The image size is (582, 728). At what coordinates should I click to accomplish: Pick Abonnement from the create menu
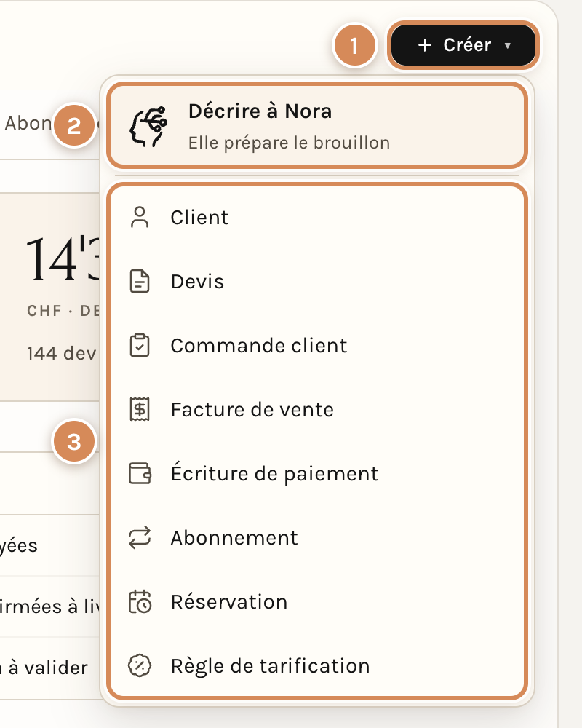317,538
